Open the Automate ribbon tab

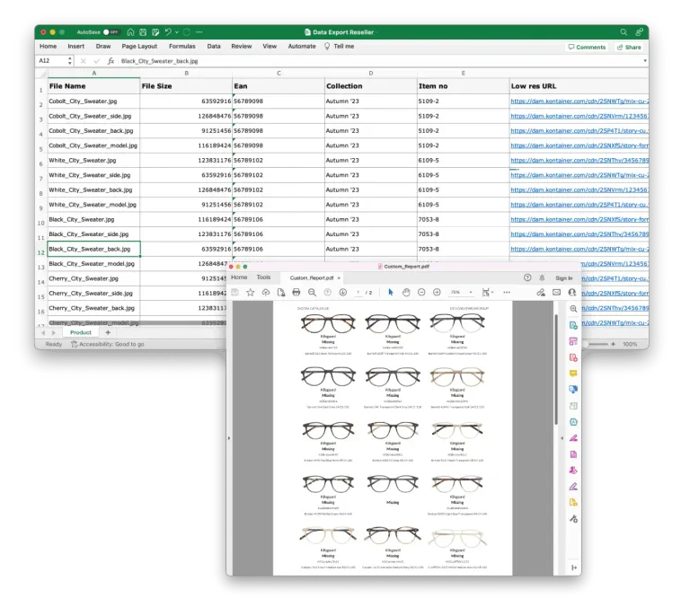(302, 46)
